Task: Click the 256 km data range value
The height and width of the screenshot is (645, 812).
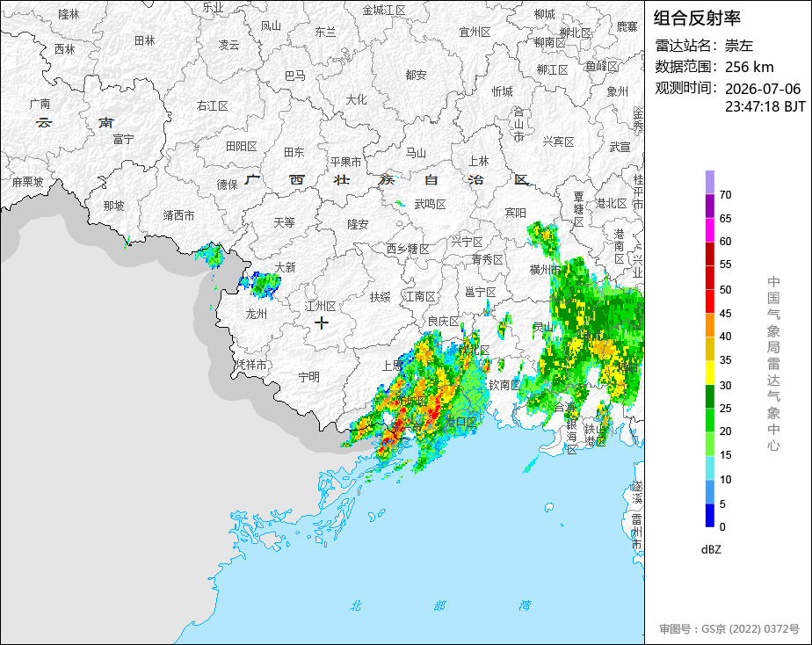Action: click(x=749, y=67)
